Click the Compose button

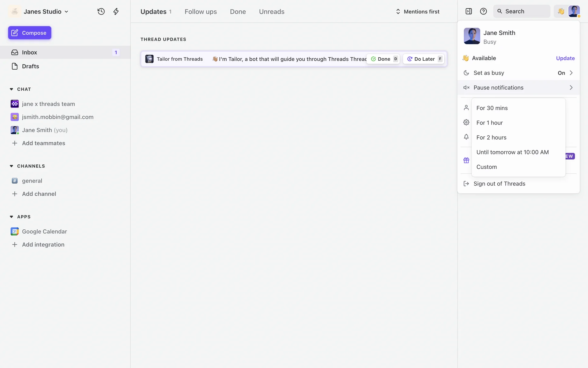pos(30,33)
